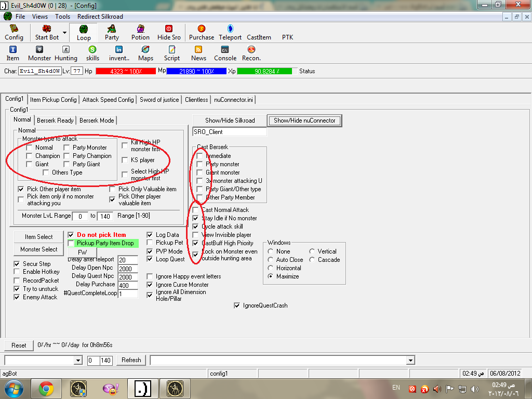Toggle Ignore Curse Monster checkbox
Screen dimensions: 532x399
tap(150, 285)
